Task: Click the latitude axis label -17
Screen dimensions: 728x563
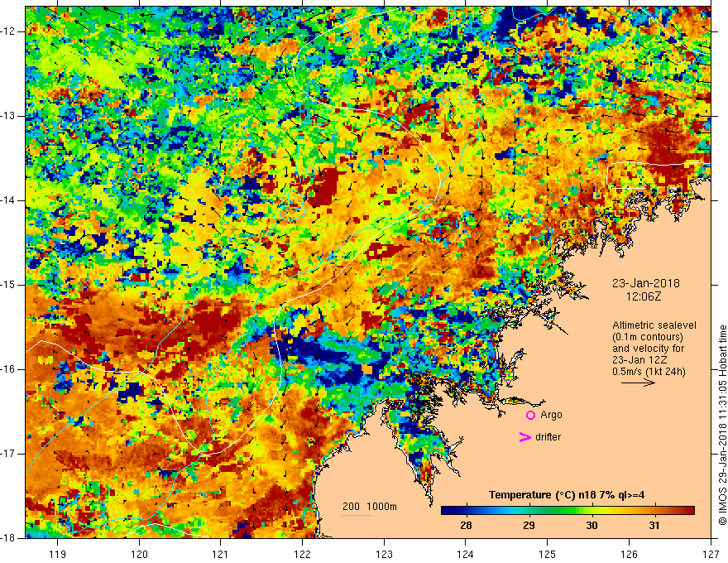Action: pos(8,454)
